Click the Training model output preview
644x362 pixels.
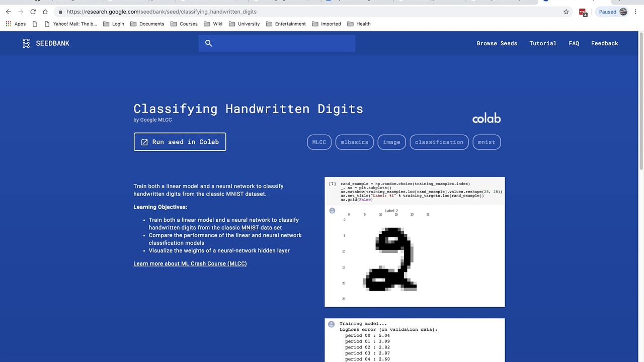point(415,340)
